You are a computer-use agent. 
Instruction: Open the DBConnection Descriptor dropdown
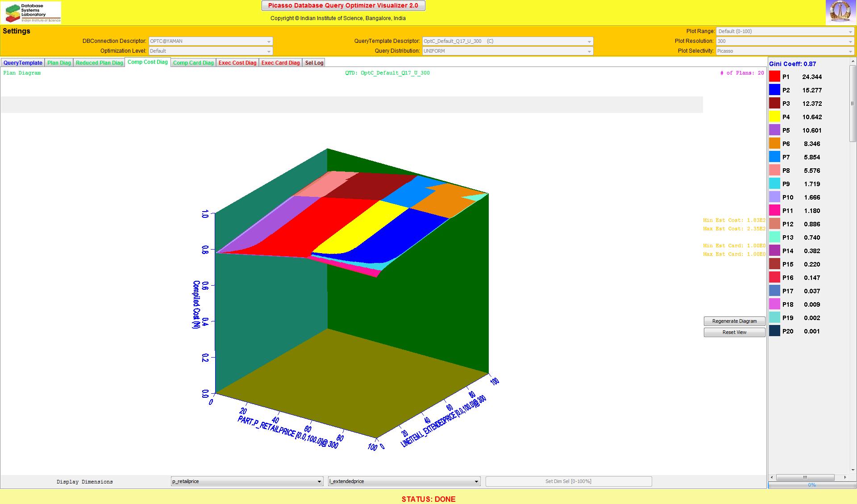(x=210, y=41)
